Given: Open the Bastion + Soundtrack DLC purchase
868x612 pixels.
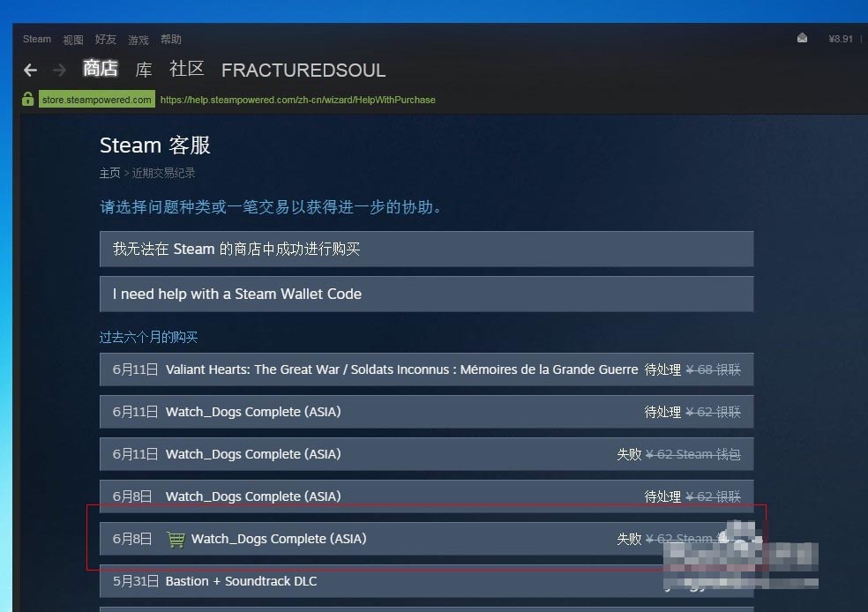Looking at the screenshot, I should coord(426,581).
